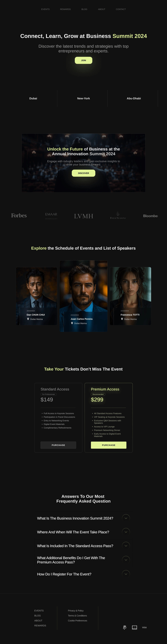Viewport: 167px width, 644px height.
Task: Open the Rewards item in top navigation
Action: point(65,9)
